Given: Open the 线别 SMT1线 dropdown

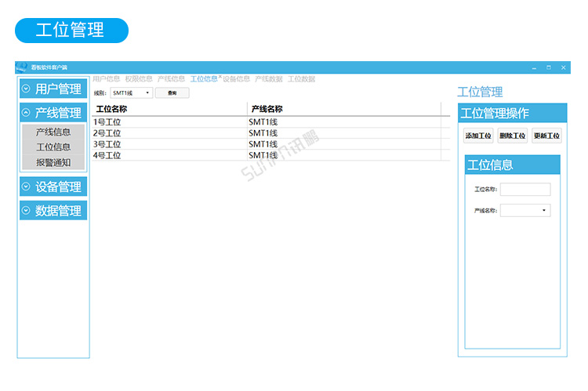Looking at the screenshot, I should [x=147, y=93].
